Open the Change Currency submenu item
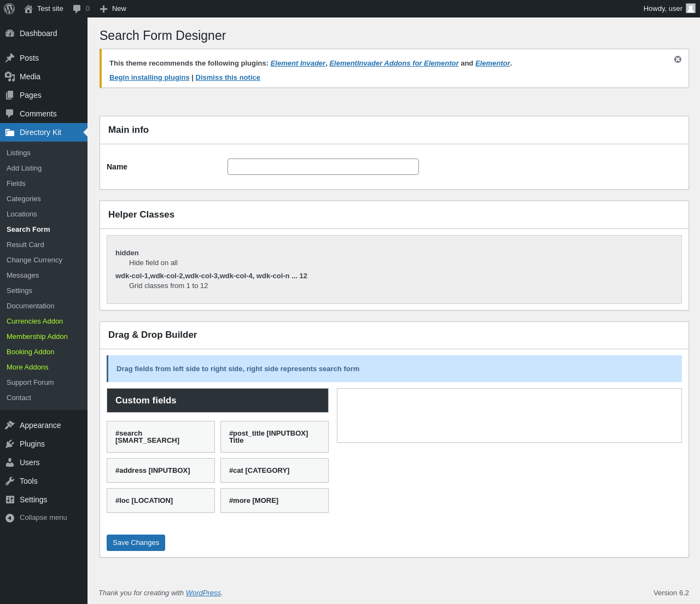 (x=34, y=260)
